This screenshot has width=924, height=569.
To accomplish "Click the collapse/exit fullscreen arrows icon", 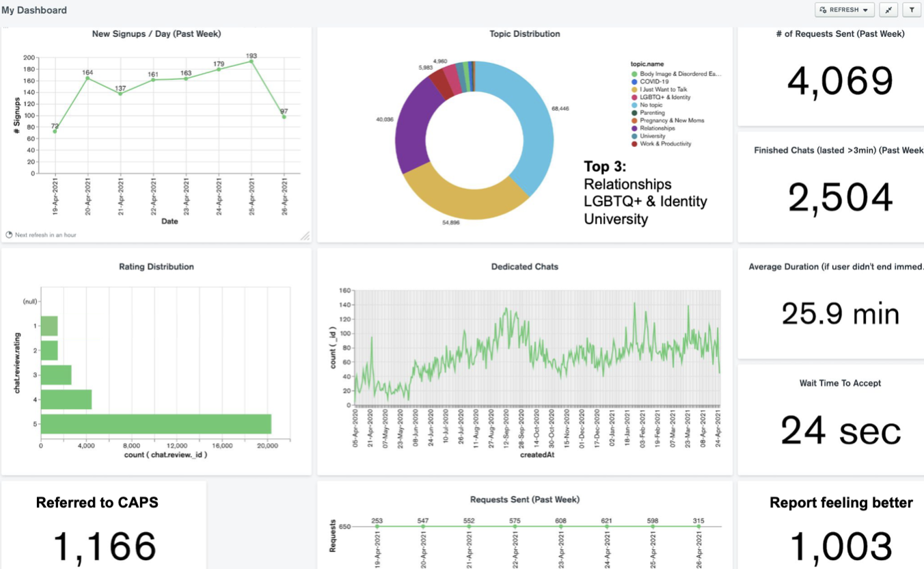I will tap(888, 10).
